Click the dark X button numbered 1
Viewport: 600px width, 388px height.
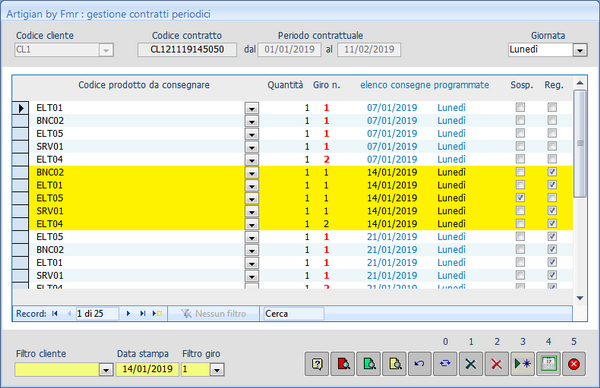(471, 364)
